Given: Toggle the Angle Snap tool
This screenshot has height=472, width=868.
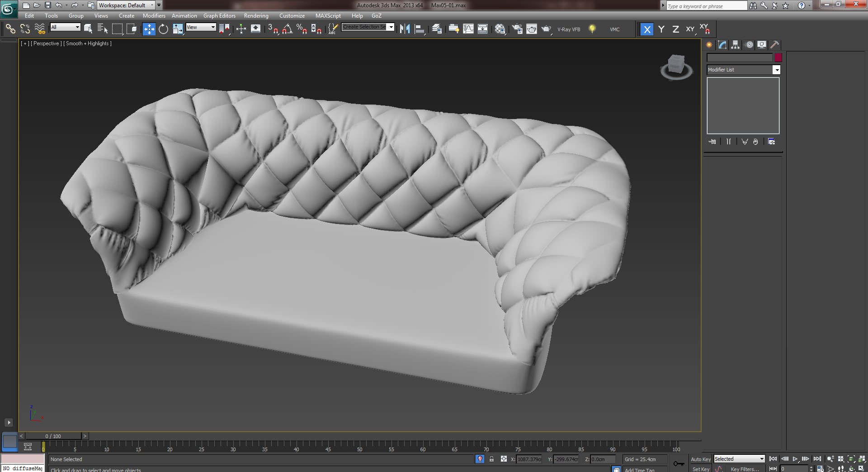Looking at the screenshot, I should click(287, 29).
